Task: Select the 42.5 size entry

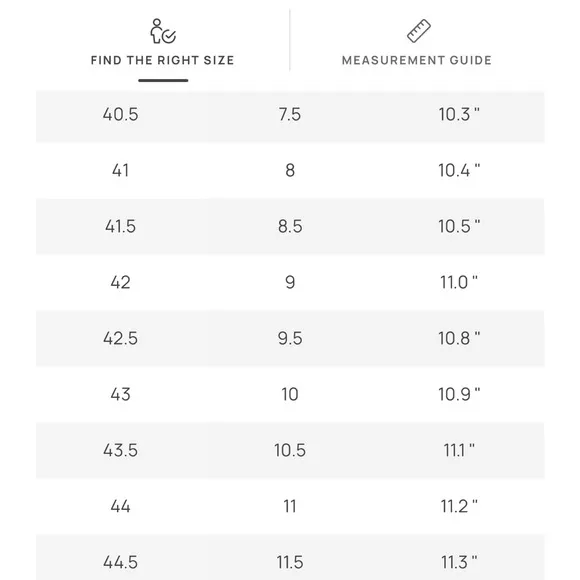Action: tap(121, 338)
